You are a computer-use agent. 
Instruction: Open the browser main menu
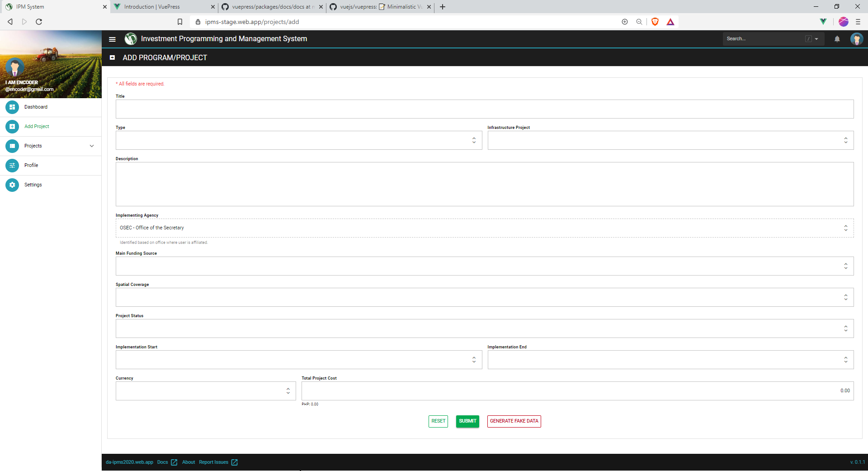(x=858, y=22)
